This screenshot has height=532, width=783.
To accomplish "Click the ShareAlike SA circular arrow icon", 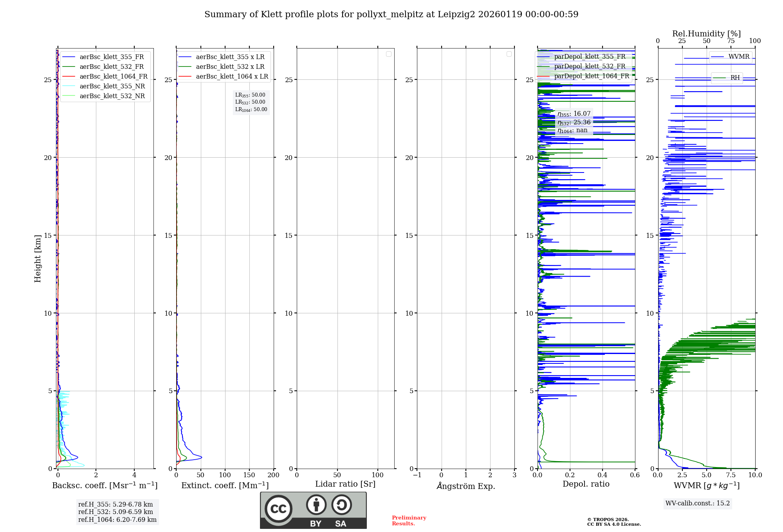I will (341, 505).
